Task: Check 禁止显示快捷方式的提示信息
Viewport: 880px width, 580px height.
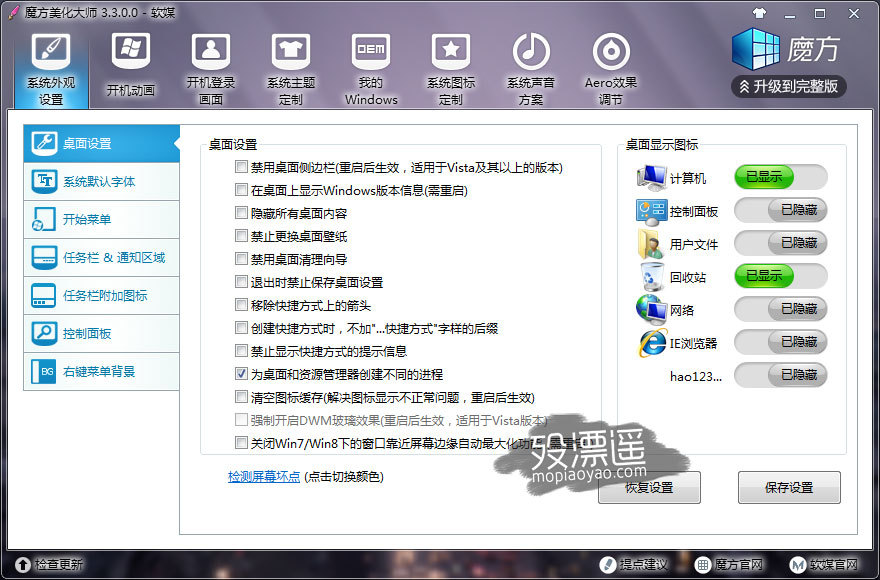Action: tap(241, 351)
